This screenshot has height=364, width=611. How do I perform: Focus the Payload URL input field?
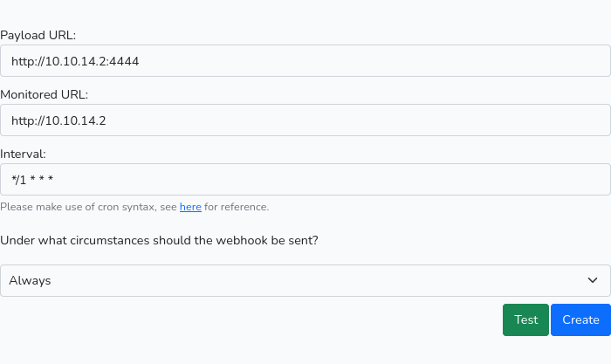coord(305,61)
